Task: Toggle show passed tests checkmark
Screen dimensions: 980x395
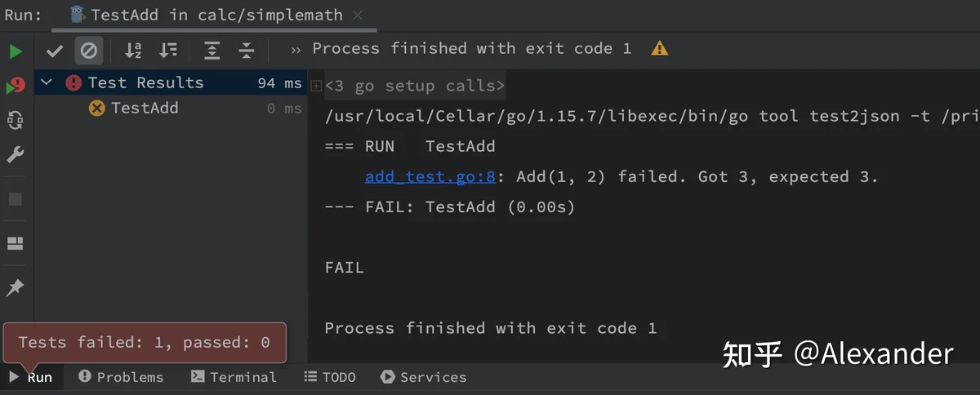Action: 55,51
